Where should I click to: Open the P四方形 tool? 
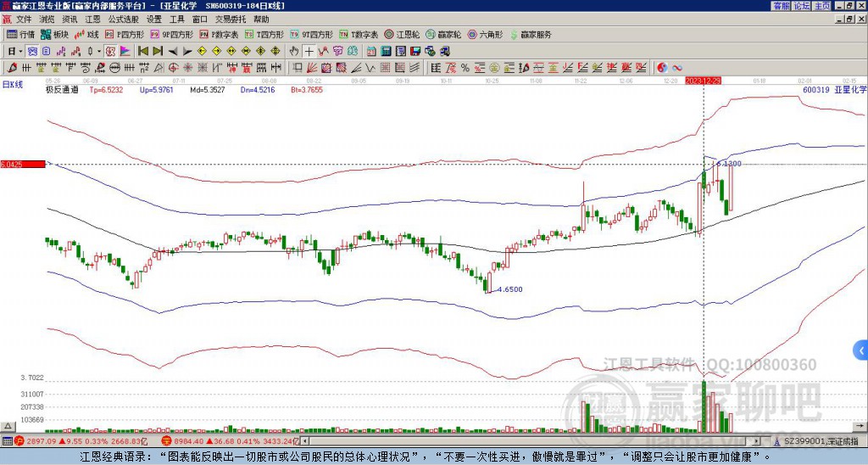point(125,34)
